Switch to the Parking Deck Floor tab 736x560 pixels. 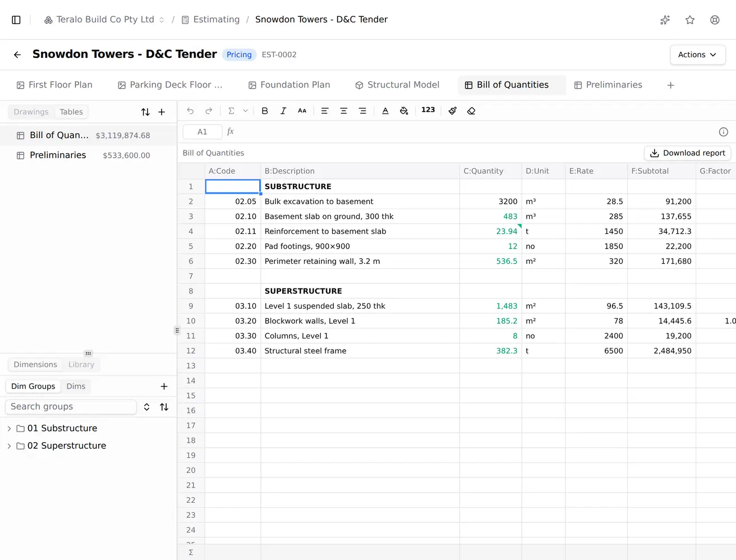[170, 85]
